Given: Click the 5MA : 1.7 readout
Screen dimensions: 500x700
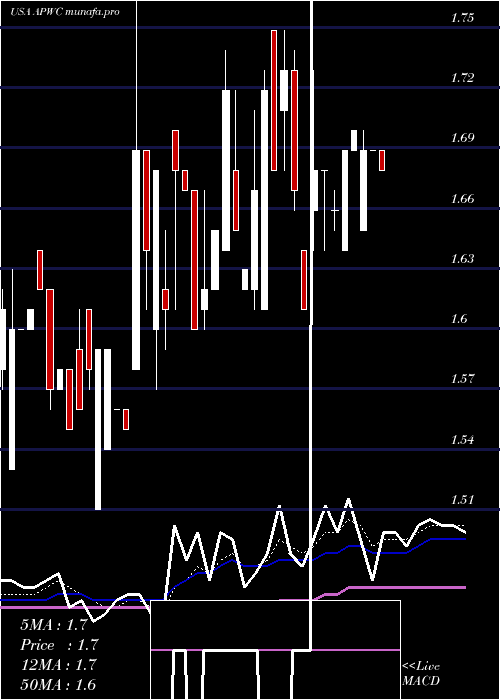Looking at the screenshot, I should click(x=54, y=625).
